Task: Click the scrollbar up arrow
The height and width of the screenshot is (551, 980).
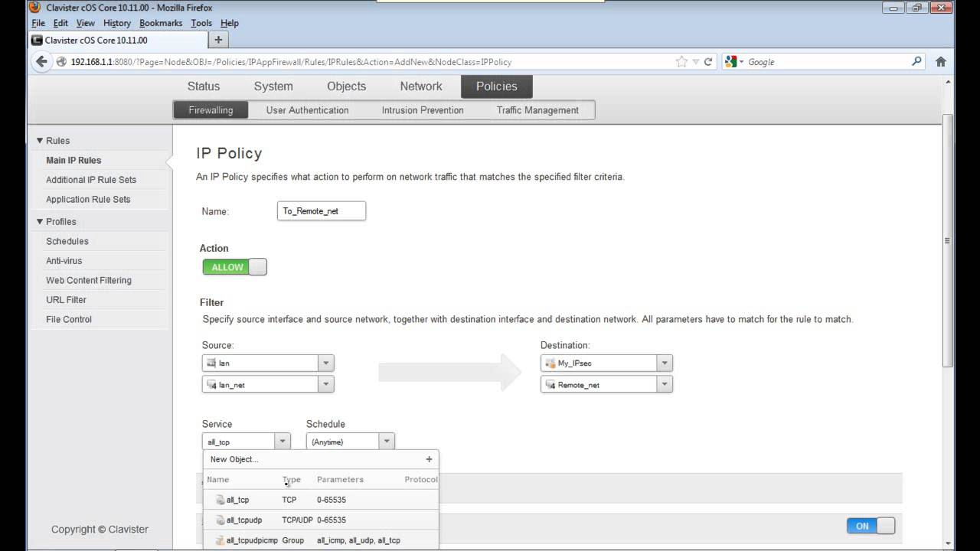Action: pos(948,82)
